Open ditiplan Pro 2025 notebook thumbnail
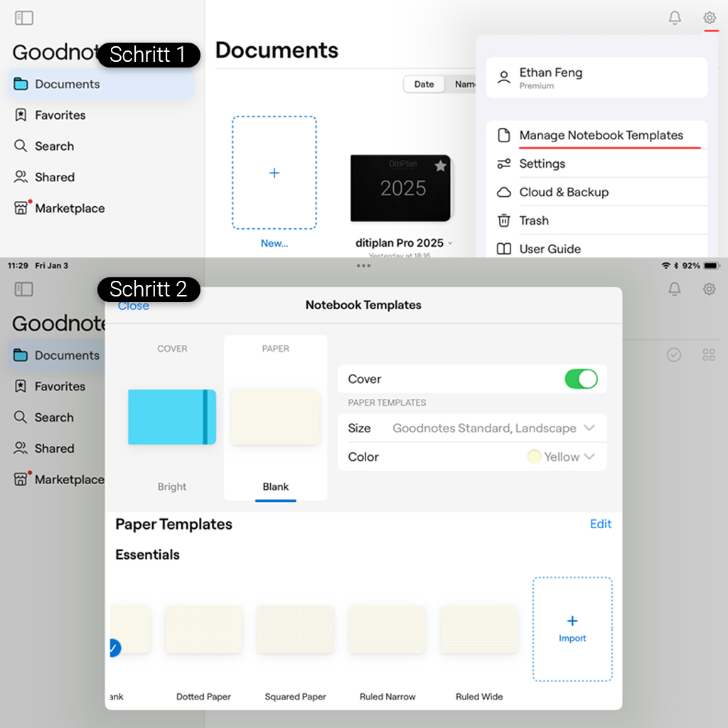This screenshot has height=728, width=728. [400, 188]
